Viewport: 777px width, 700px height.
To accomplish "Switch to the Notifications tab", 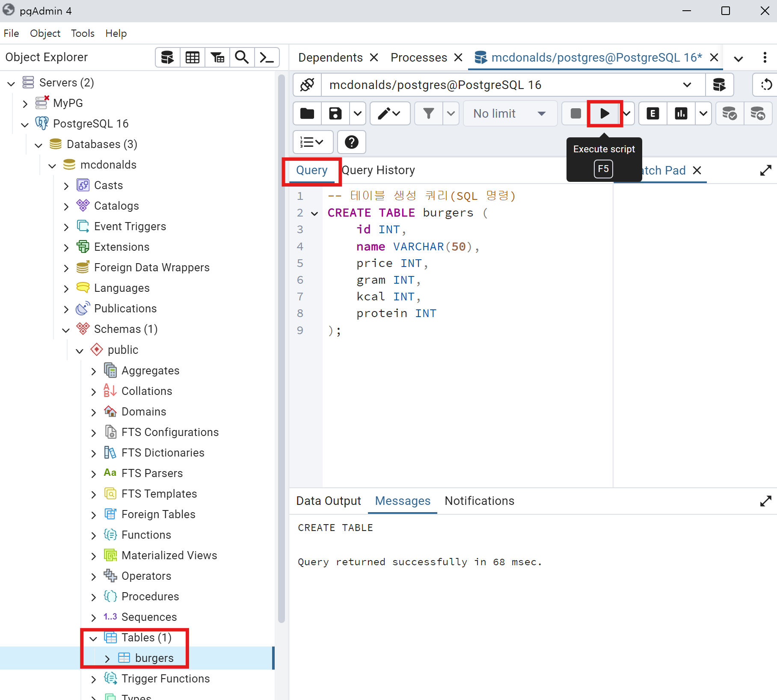I will 479,501.
